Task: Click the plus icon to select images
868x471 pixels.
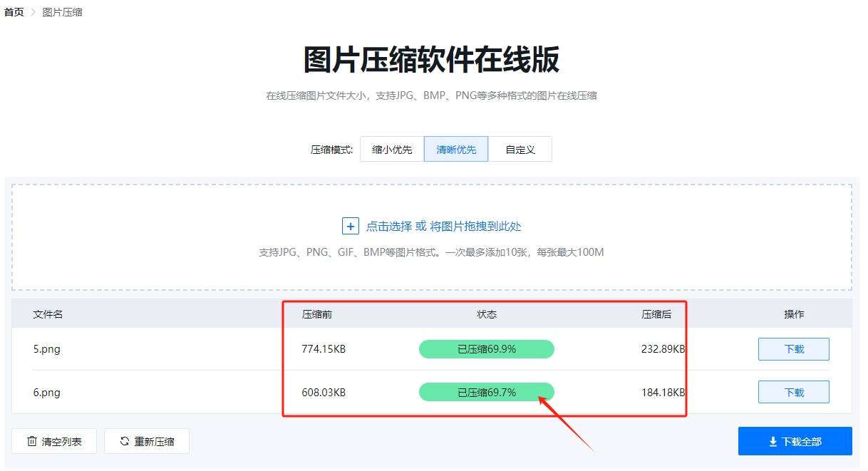Action: click(x=350, y=226)
